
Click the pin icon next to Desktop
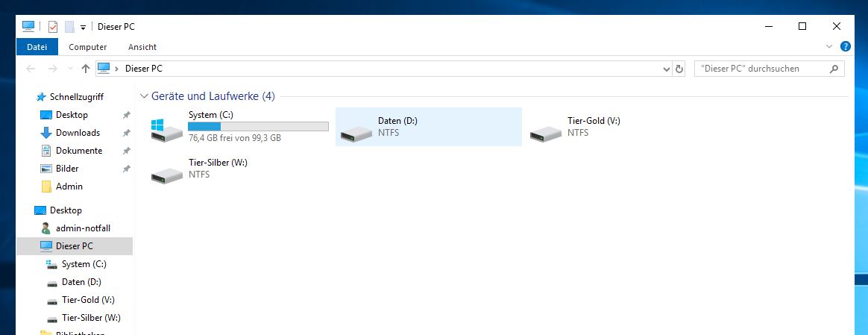click(x=126, y=115)
